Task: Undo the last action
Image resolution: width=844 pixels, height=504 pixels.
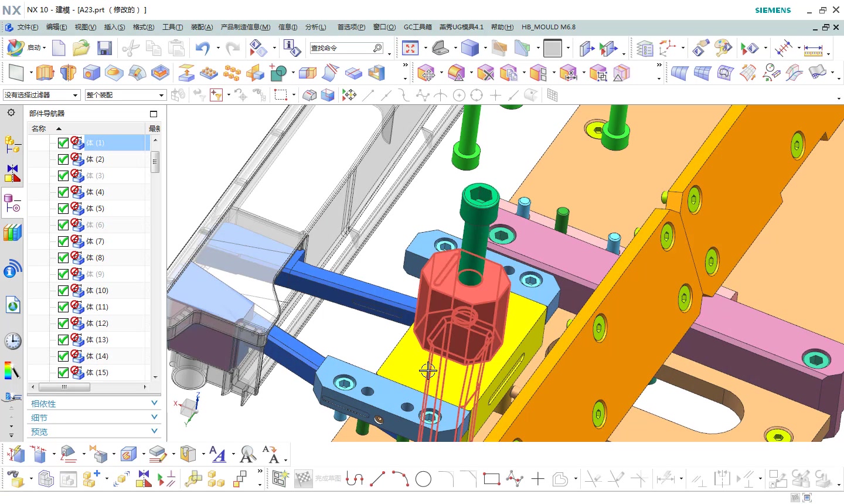Action: 202,48
